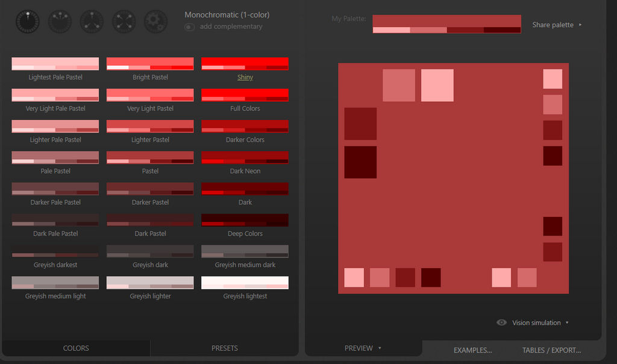Apply the Very Light Pale Pastel preset

(55, 95)
